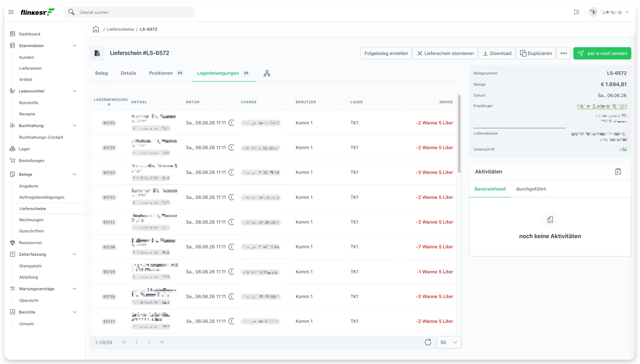Open the three-dots more actions button
This screenshot has width=640, height=364.
click(563, 53)
